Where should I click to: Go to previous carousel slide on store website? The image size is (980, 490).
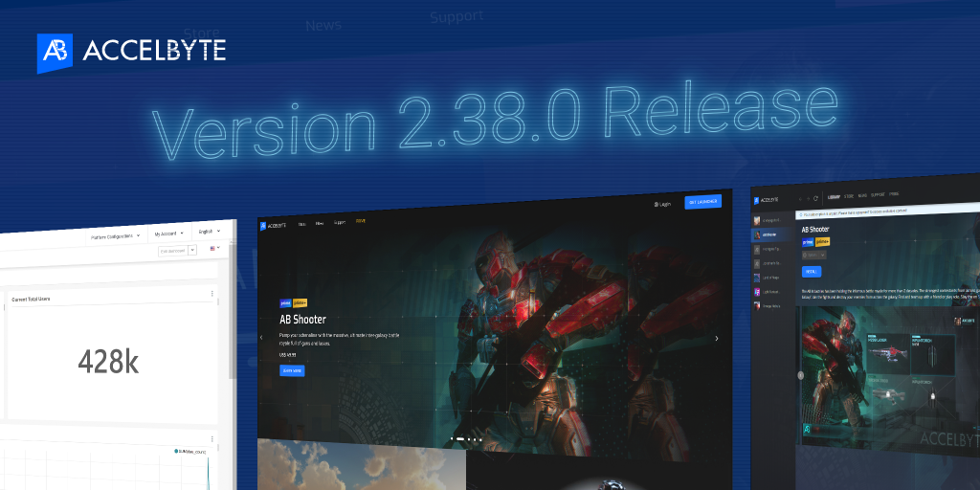(261, 338)
